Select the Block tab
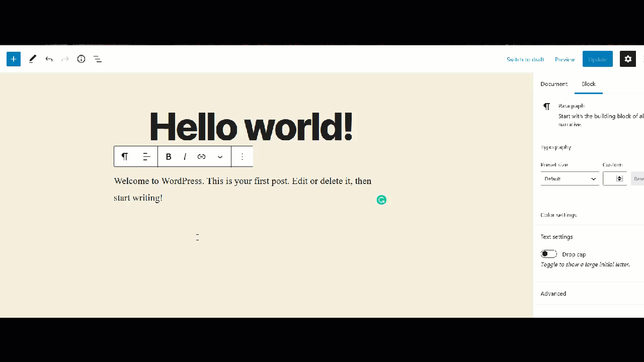The image size is (644, 362). pyautogui.click(x=588, y=84)
